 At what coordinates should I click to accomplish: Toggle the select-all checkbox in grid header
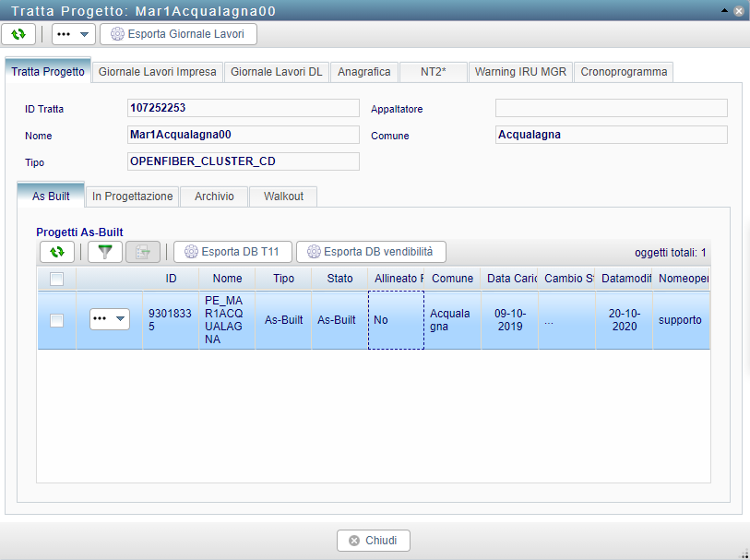(56, 279)
